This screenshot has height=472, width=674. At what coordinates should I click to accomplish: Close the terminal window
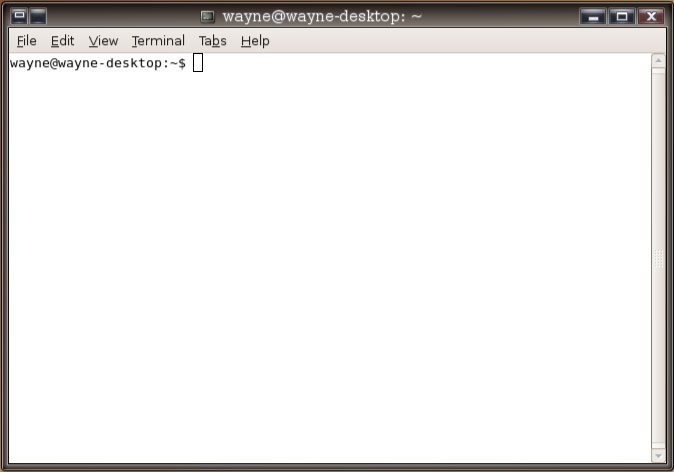[x=651, y=16]
